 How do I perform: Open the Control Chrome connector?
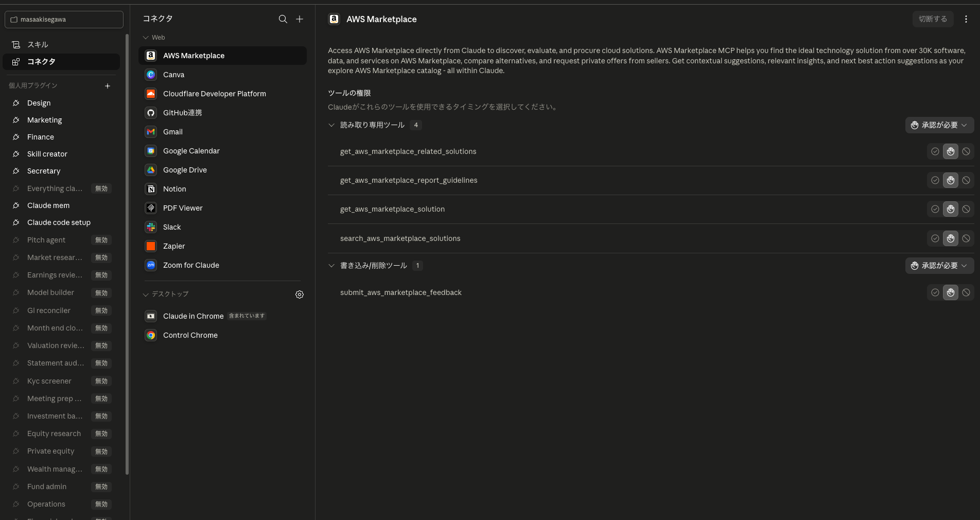coord(222,335)
